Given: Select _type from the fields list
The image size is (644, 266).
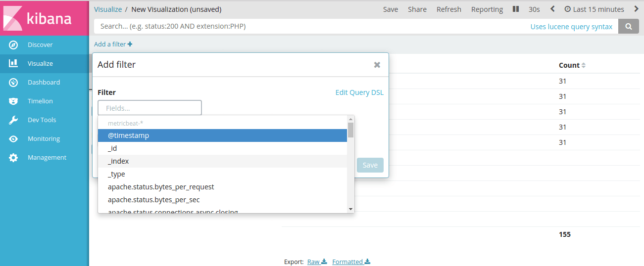Looking at the screenshot, I should [222, 174].
